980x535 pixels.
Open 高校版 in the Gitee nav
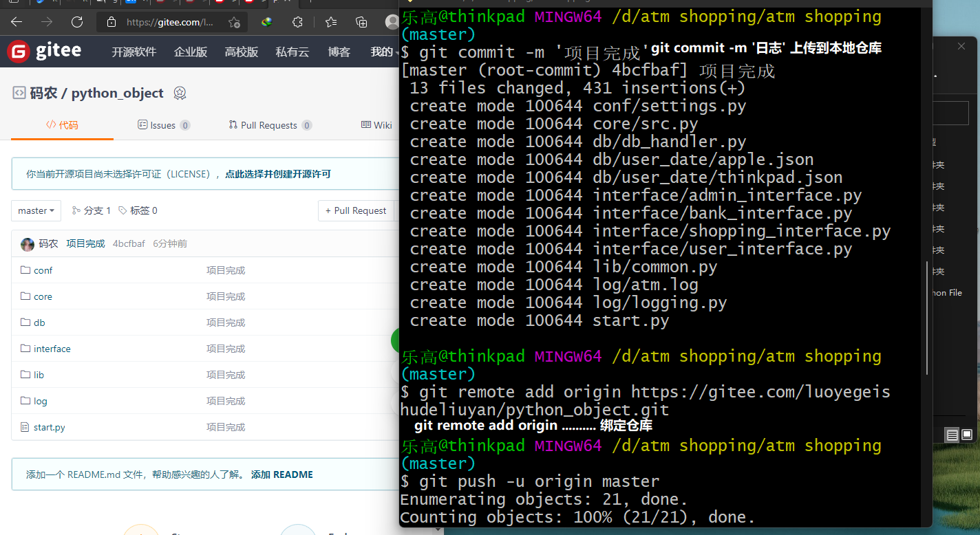(x=242, y=52)
